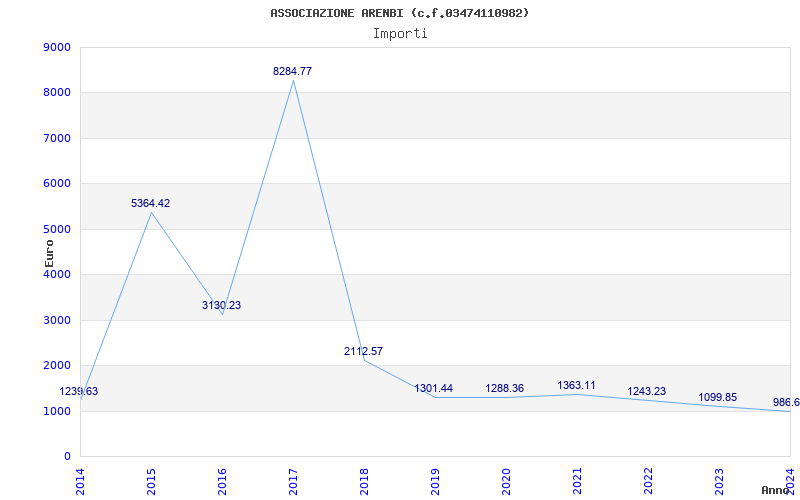
Task: Click data label 1099.85
Action: [x=717, y=398]
